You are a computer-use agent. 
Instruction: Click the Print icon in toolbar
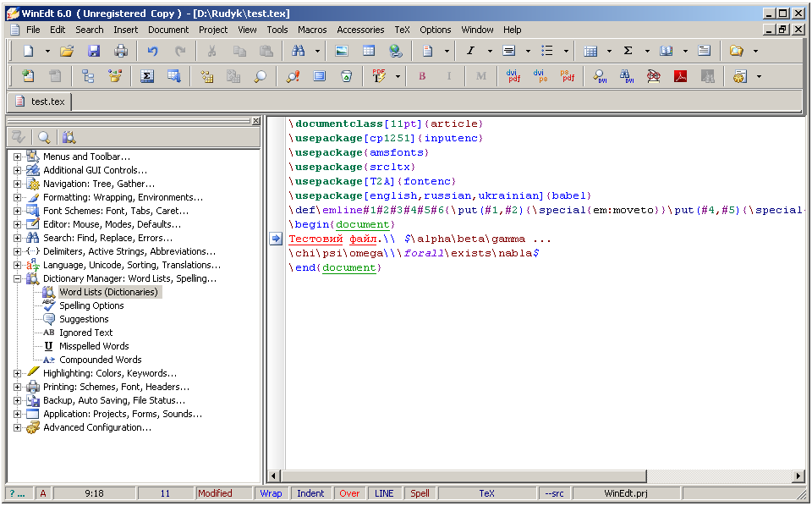coord(121,51)
